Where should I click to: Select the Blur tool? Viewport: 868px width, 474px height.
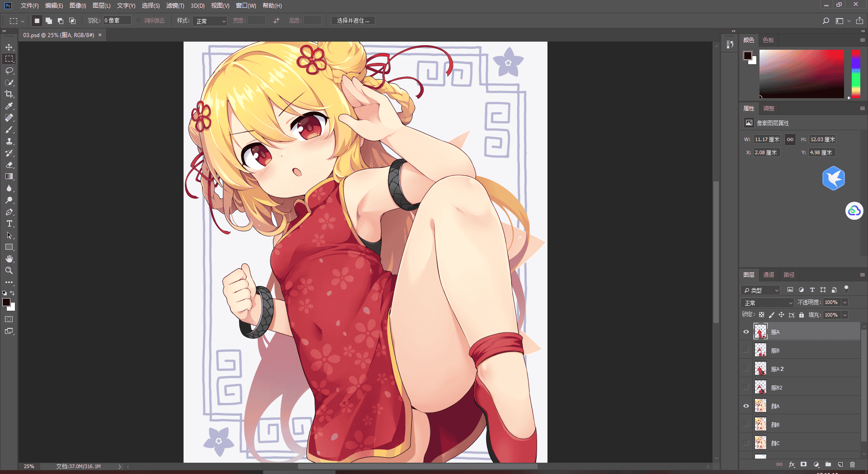pyautogui.click(x=9, y=188)
